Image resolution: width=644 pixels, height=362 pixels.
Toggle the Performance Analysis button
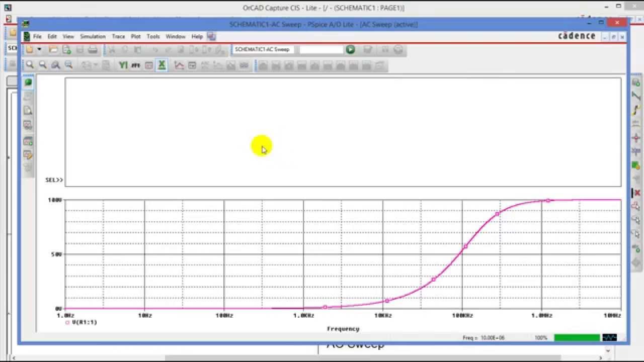pos(149,65)
